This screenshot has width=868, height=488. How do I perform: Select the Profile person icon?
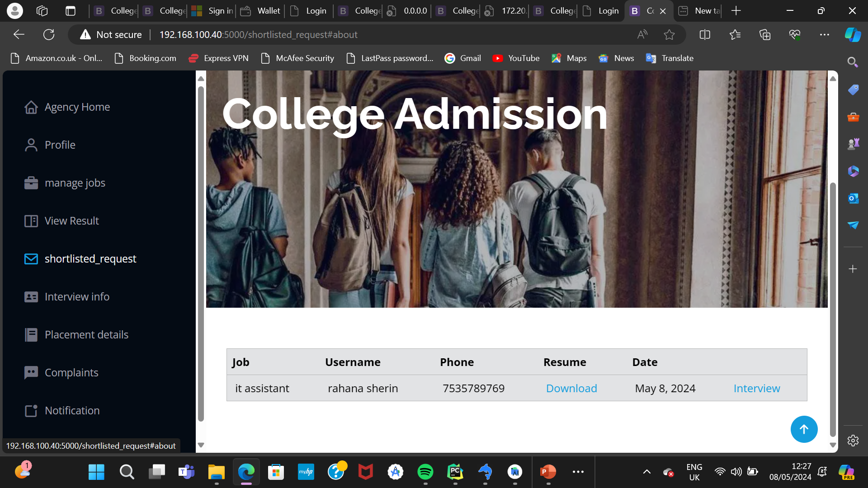click(x=31, y=145)
